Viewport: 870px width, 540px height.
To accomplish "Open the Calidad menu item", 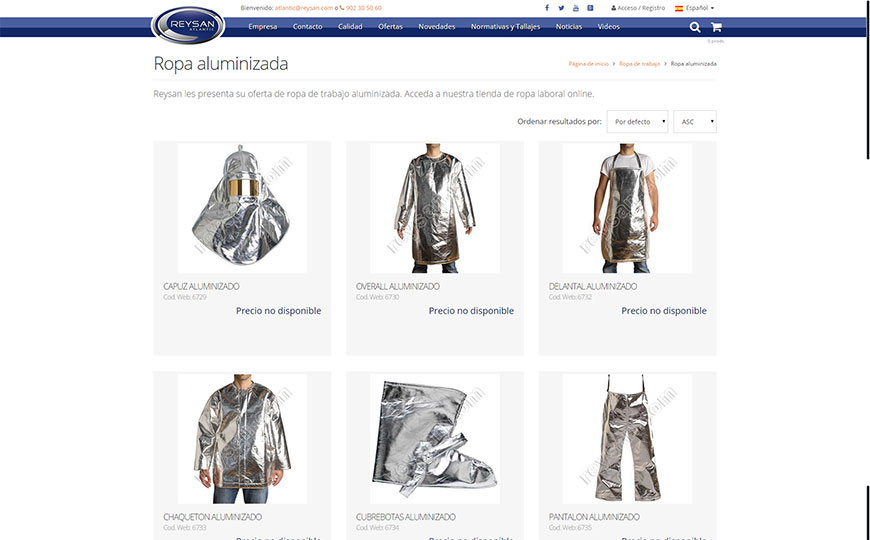I will 350,27.
